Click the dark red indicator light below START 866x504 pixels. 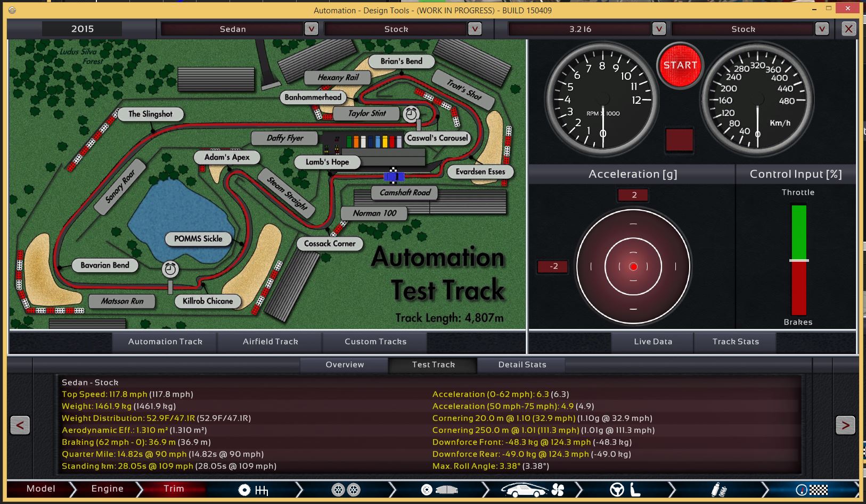[680, 139]
